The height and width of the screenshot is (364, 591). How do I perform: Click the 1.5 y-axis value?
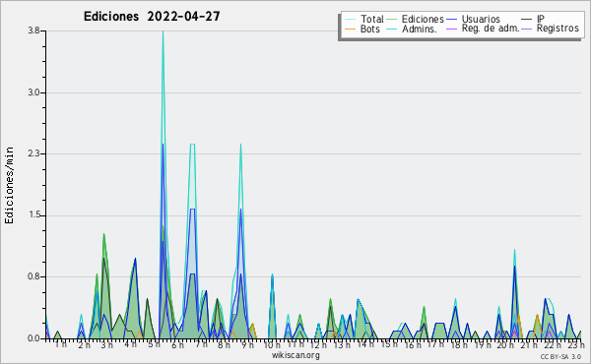pyautogui.click(x=33, y=215)
